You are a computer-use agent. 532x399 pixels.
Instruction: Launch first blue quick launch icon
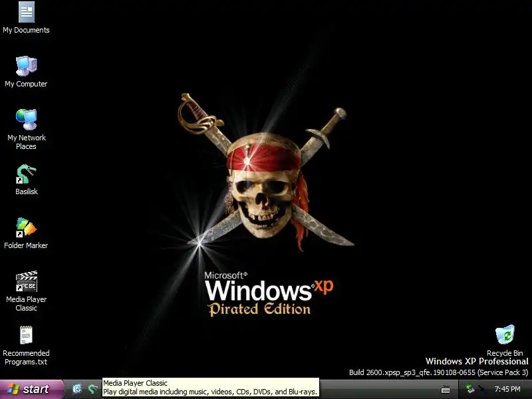[77, 389]
